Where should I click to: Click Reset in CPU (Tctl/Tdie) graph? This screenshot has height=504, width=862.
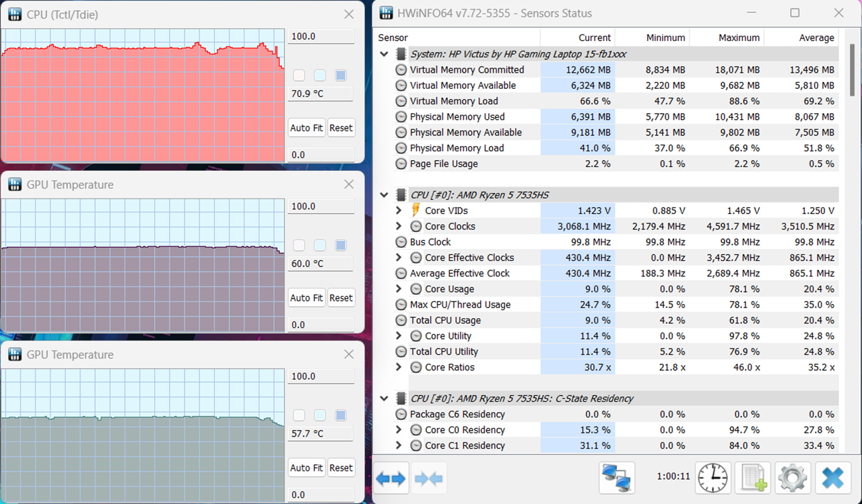click(x=341, y=128)
